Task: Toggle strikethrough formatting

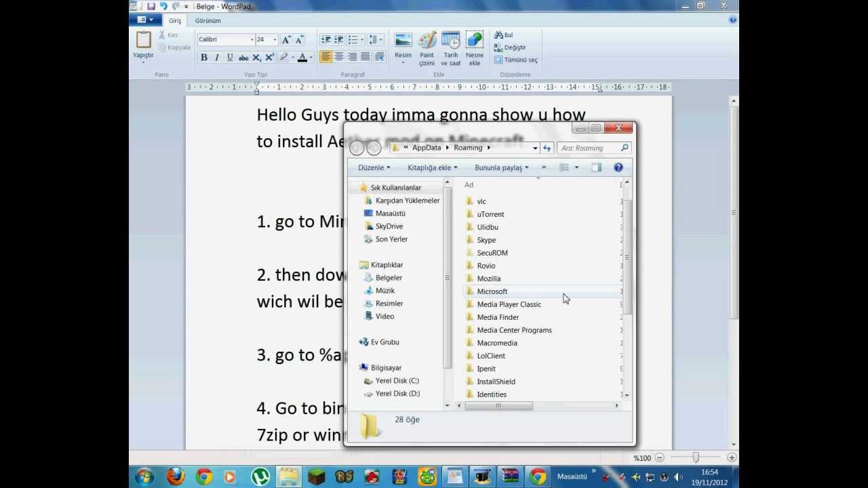Action: click(243, 58)
